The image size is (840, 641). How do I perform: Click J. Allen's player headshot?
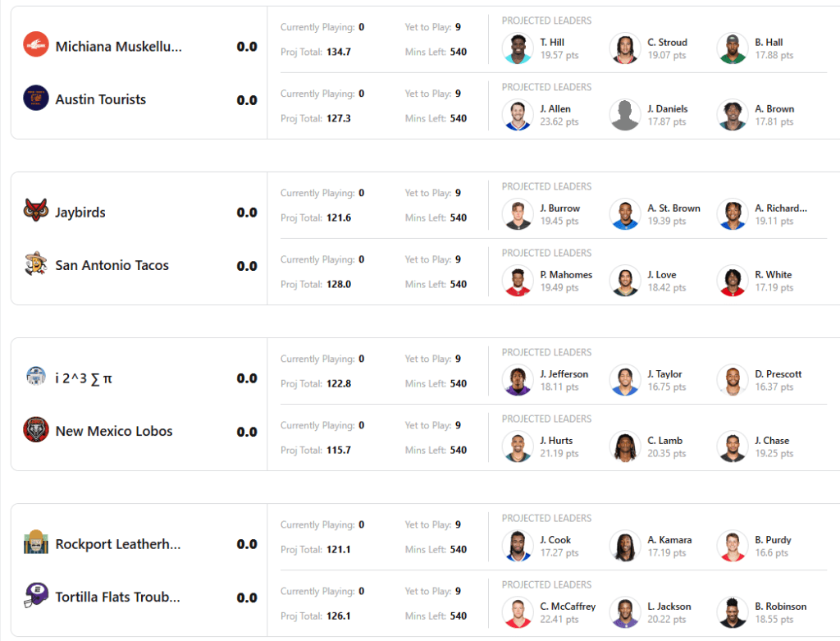(518, 115)
